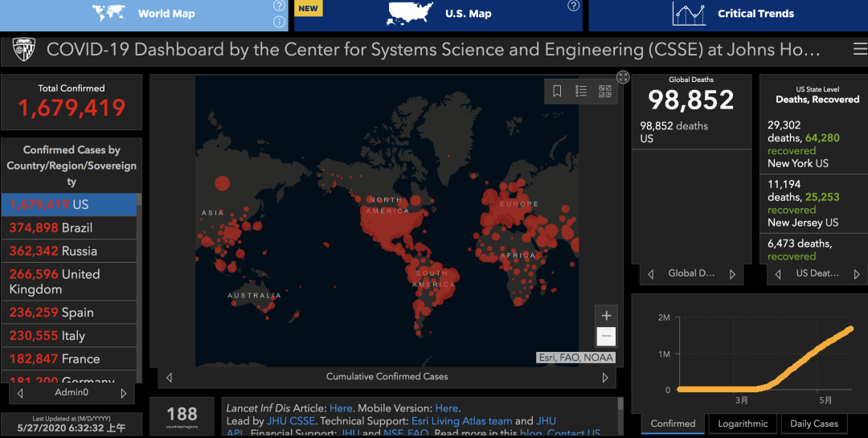The height and width of the screenshot is (438, 868).
Task: Click the question mark icon on World Map tab
Action: pyautogui.click(x=280, y=6)
